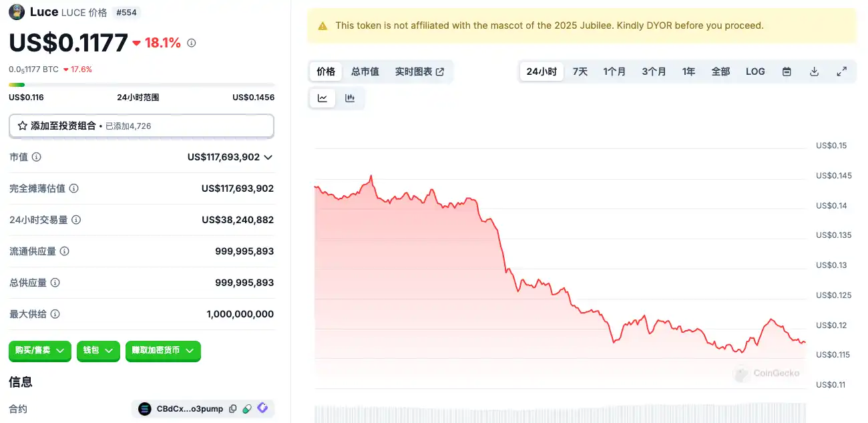Copy the CBdCx...o3pump contract address

[x=232, y=409]
